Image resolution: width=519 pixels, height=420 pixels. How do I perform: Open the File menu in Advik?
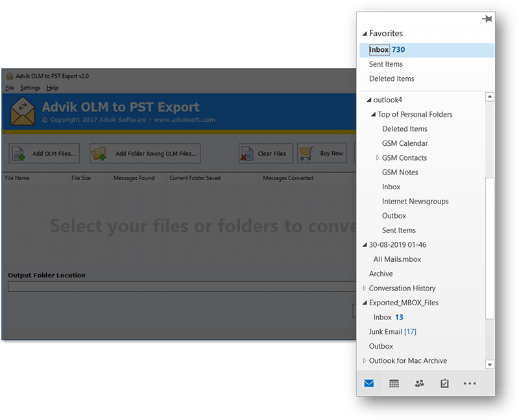pyautogui.click(x=10, y=87)
